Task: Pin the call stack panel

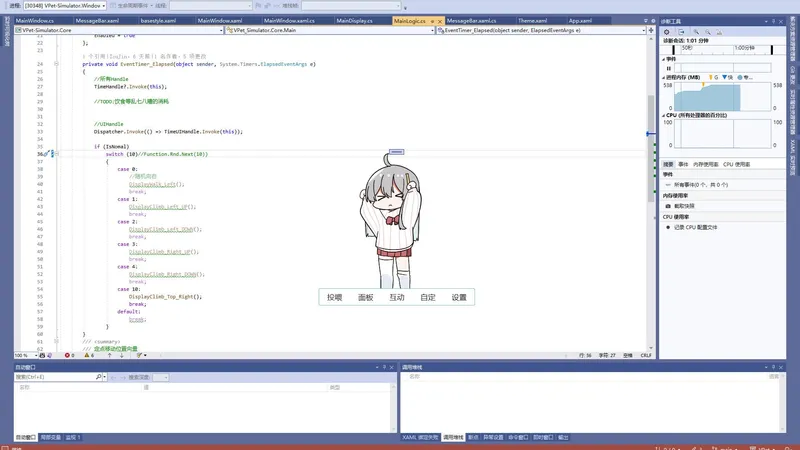Action: point(773,367)
